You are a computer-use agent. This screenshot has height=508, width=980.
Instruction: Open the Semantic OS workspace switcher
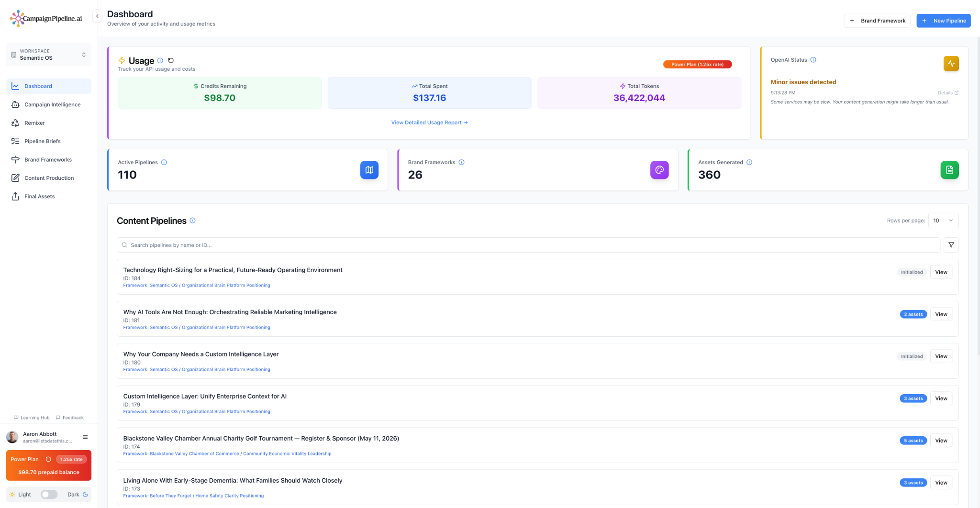(48, 55)
